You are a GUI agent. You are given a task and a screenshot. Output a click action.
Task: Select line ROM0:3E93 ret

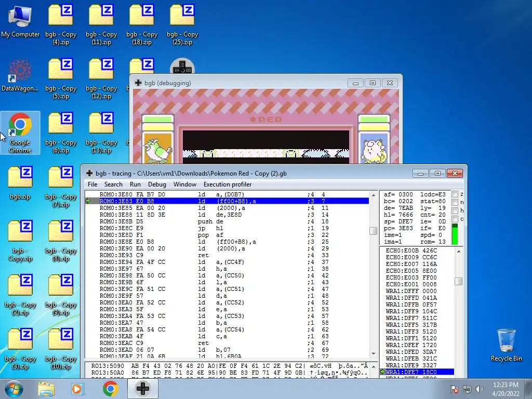(227, 255)
